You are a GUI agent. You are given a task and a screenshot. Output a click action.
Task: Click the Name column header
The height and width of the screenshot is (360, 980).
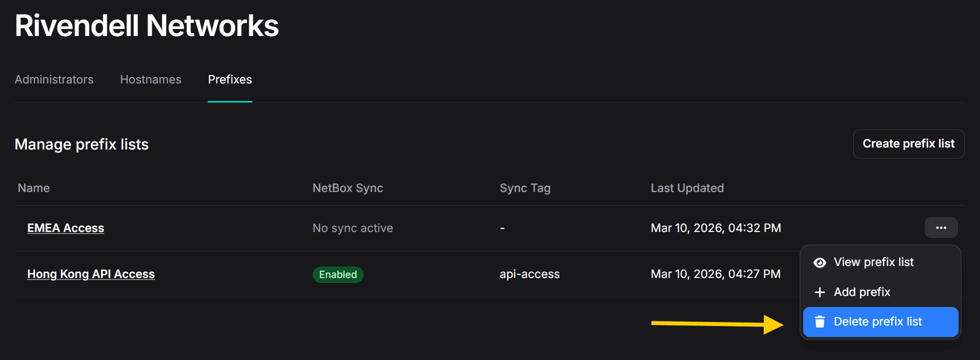(34, 188)
